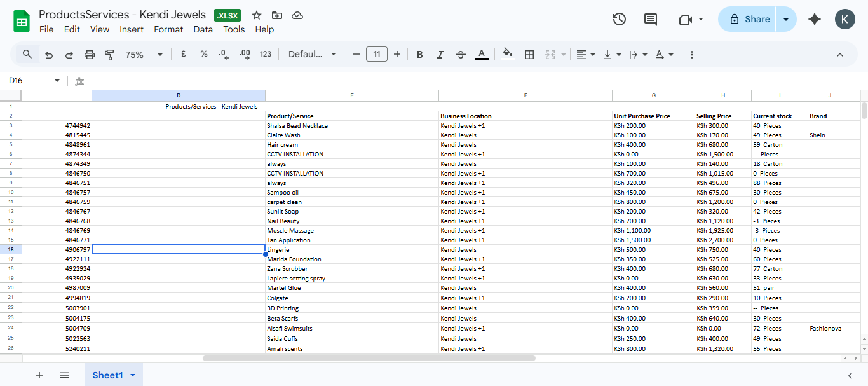Screen dimensions: 868x386
Task: Click the move to folder icon
Action: (276, 15)
